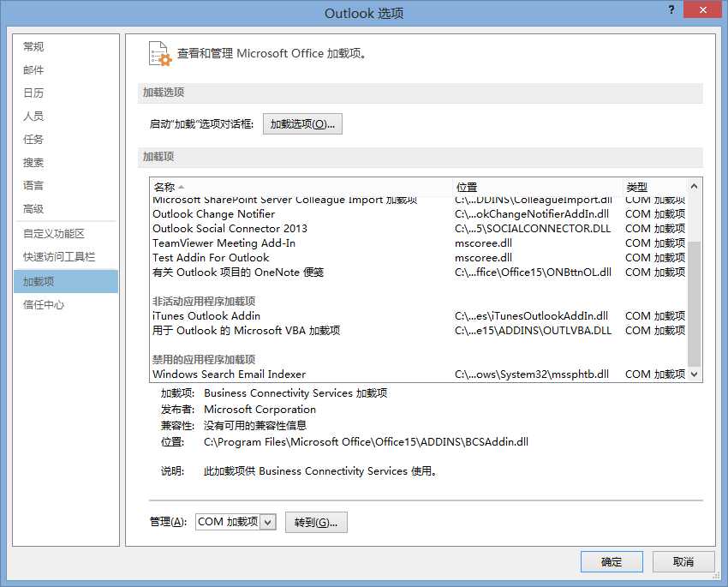Click the Microsoft Corporation publisher text
This screenshot has height=587, width=728.
(260, 409)
